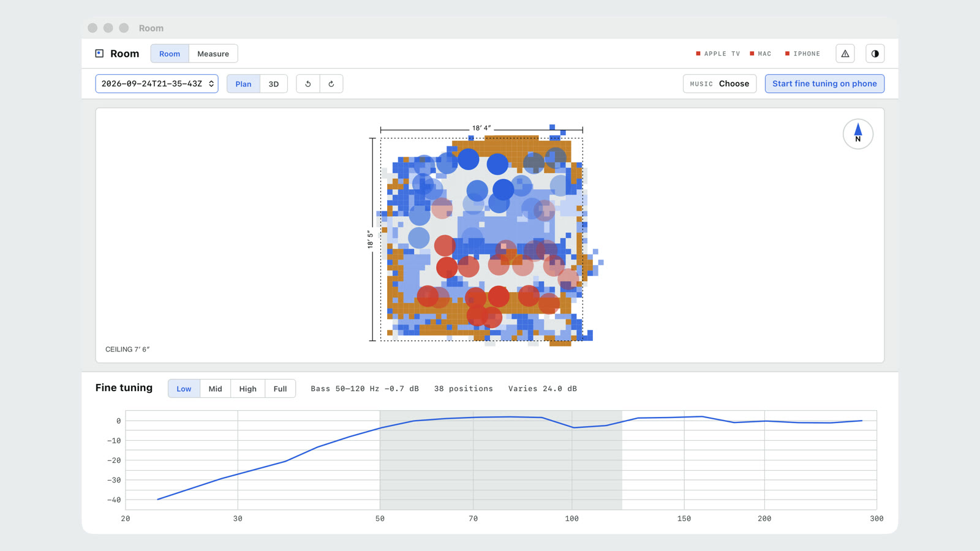Select the Full frequency range
The image size is (980, 551).
click(280, 389)
